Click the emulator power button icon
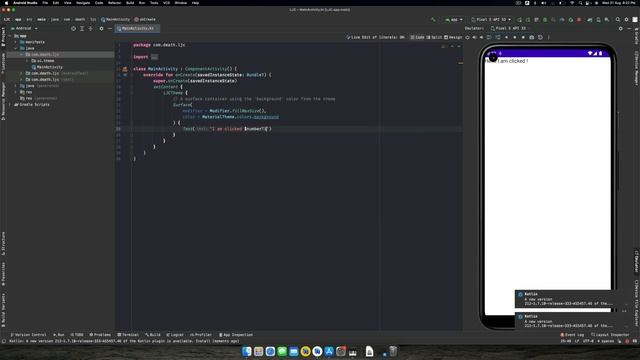640x360 pixels. coord(467,37)
